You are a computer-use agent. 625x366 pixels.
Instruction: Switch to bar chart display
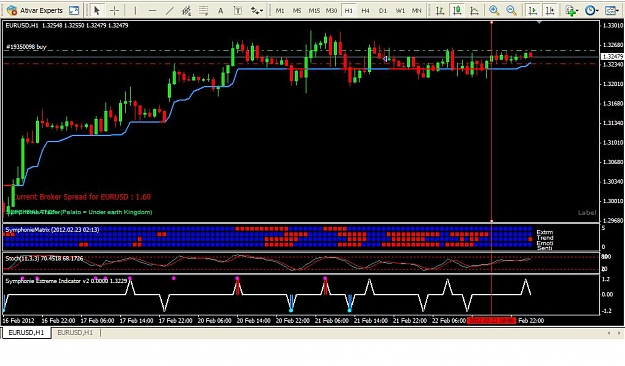tap(440, 10)
